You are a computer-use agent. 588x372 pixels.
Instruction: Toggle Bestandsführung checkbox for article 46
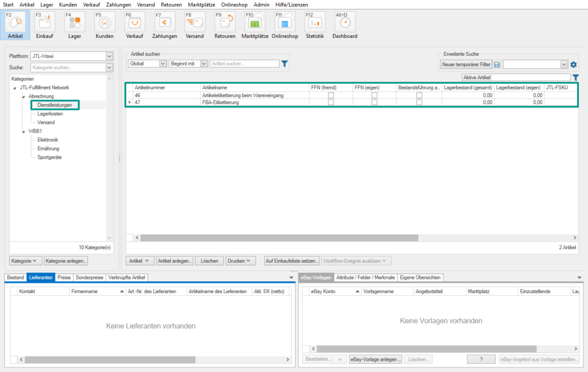point(419,95)
